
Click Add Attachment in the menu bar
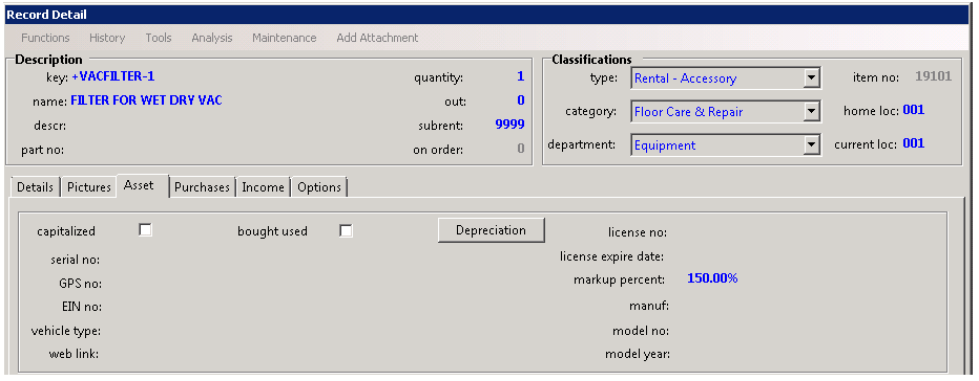(x=377, y=37)
